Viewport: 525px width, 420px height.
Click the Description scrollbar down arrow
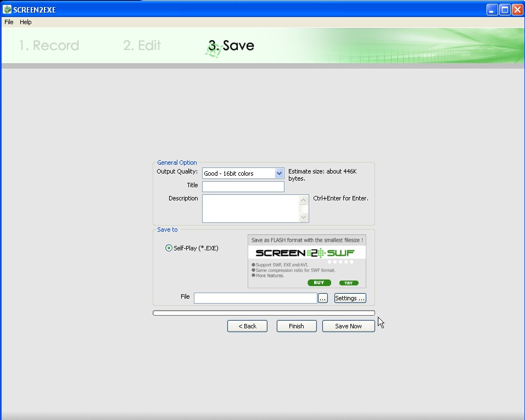(303, 217)
